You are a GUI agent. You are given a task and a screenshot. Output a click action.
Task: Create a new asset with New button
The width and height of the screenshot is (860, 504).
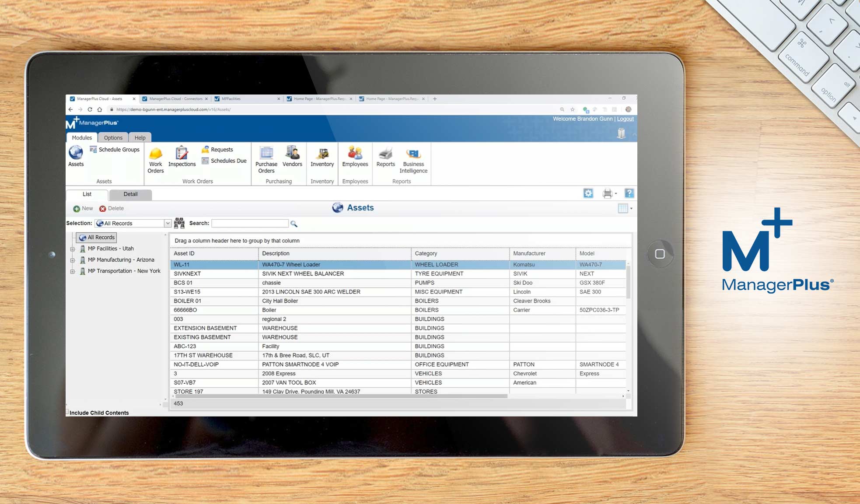(83, 208)
